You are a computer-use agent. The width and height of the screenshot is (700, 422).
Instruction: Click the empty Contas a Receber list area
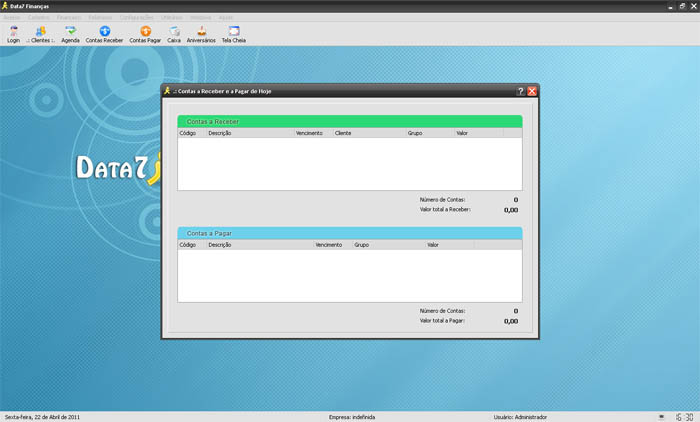click(x=350, y=164)
